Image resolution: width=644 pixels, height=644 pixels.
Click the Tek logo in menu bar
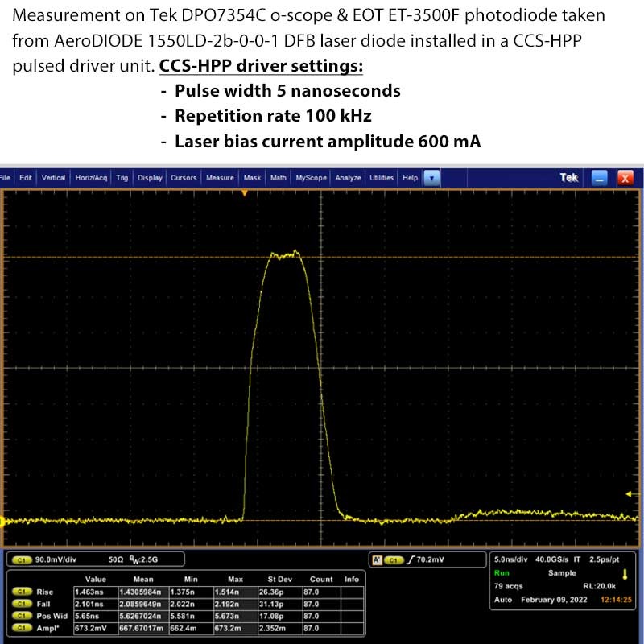pyautogui.click(x=569, y=177)
